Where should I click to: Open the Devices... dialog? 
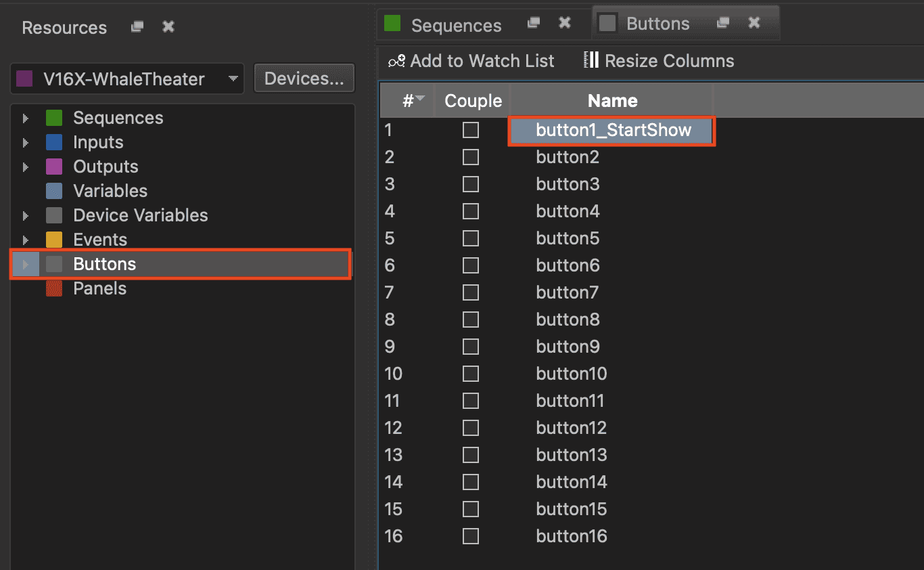304,79
